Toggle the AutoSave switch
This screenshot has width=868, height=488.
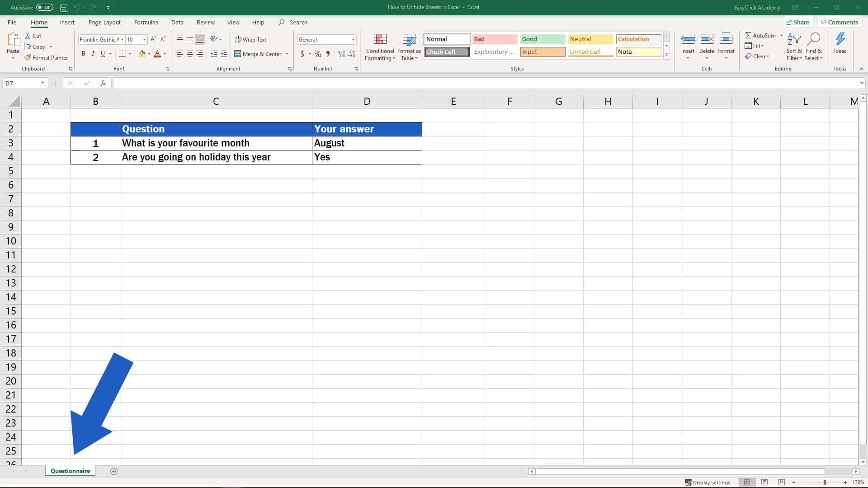click(45, 7)
